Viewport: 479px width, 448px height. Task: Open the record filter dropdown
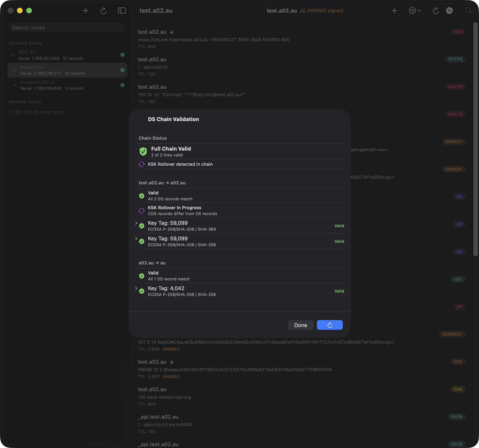(415, 11)
